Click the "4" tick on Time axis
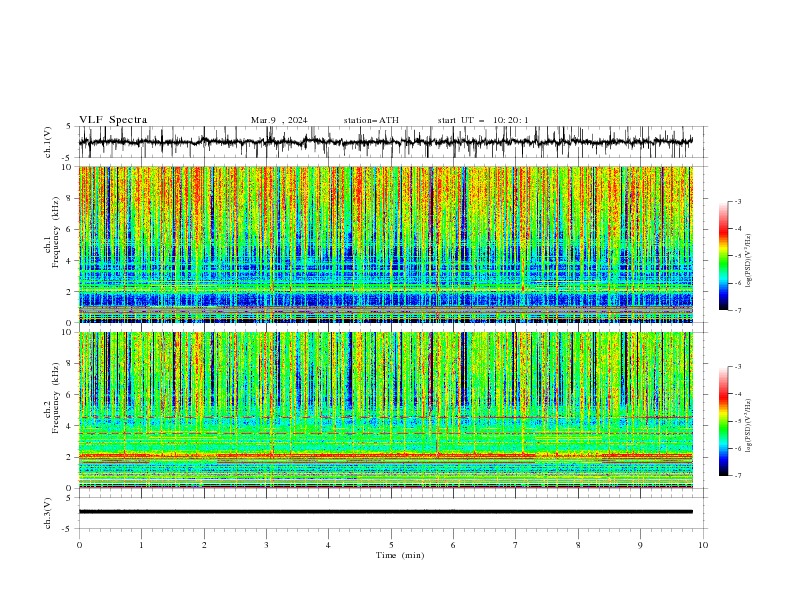 pos(328,545)
